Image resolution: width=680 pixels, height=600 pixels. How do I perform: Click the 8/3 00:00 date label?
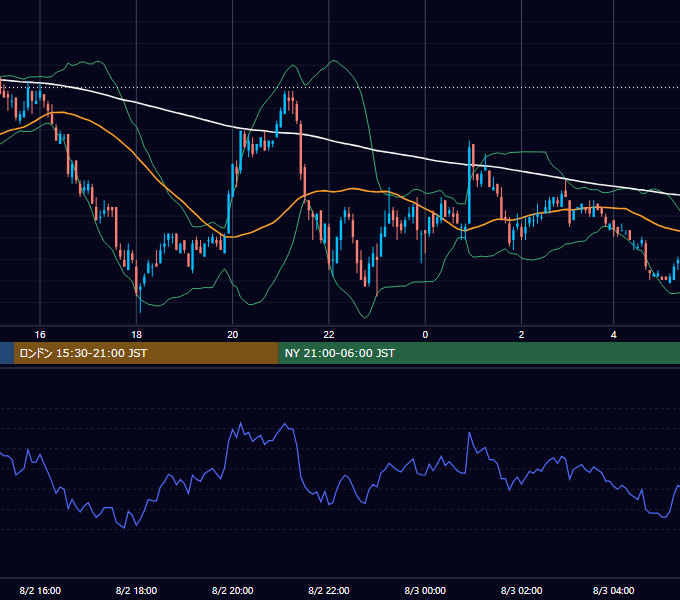point(425,590)
